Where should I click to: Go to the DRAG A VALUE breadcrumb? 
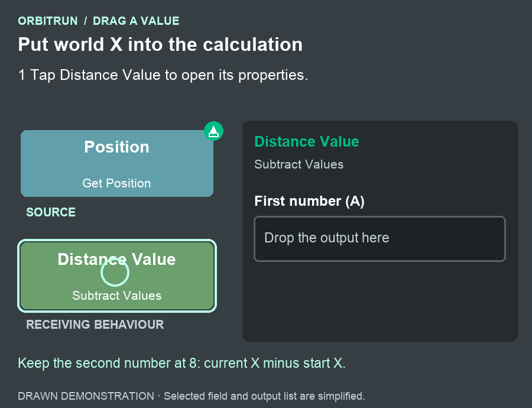coord(136,21)
